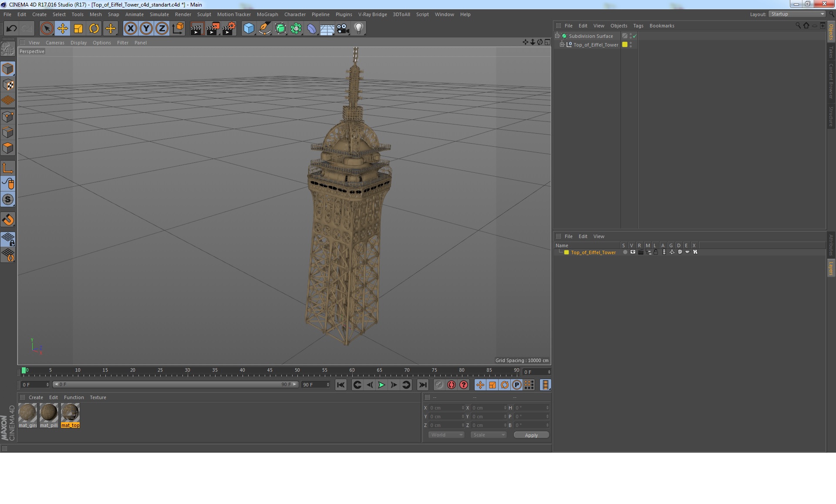Open the MoGraph menu
The width and height of the screenshot is (836, 504).
(267, 14)
